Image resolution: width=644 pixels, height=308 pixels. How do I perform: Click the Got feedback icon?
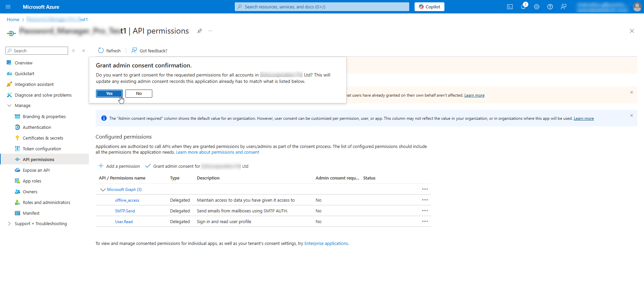coord(134,50)
